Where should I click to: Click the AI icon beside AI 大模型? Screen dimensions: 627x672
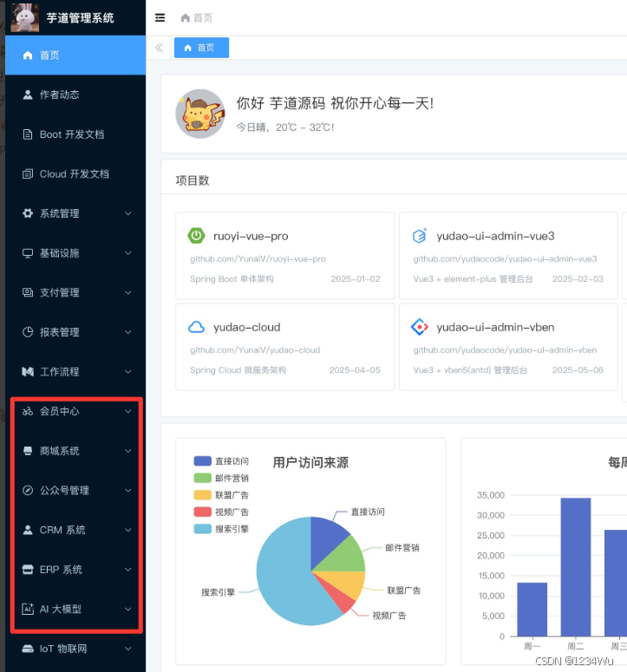coord(28,609)
